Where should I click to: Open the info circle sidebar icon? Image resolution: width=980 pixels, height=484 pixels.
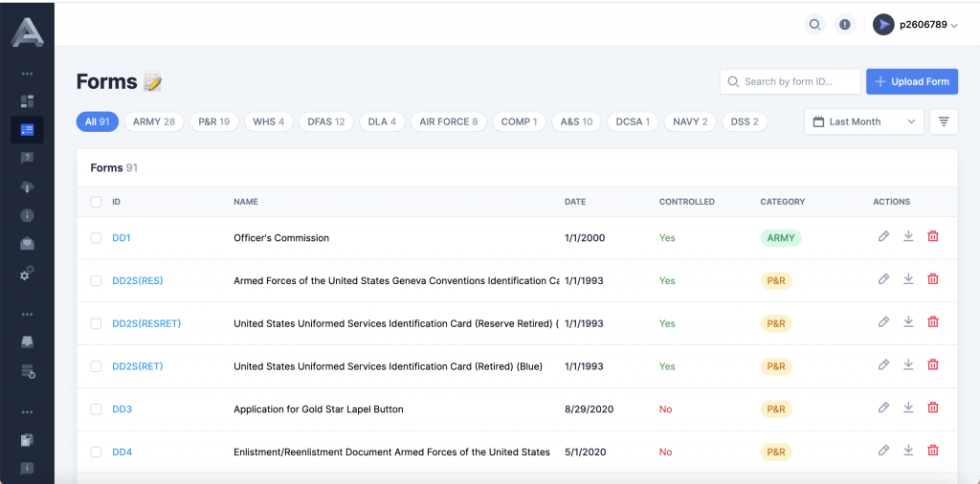[x=27, y=215]
